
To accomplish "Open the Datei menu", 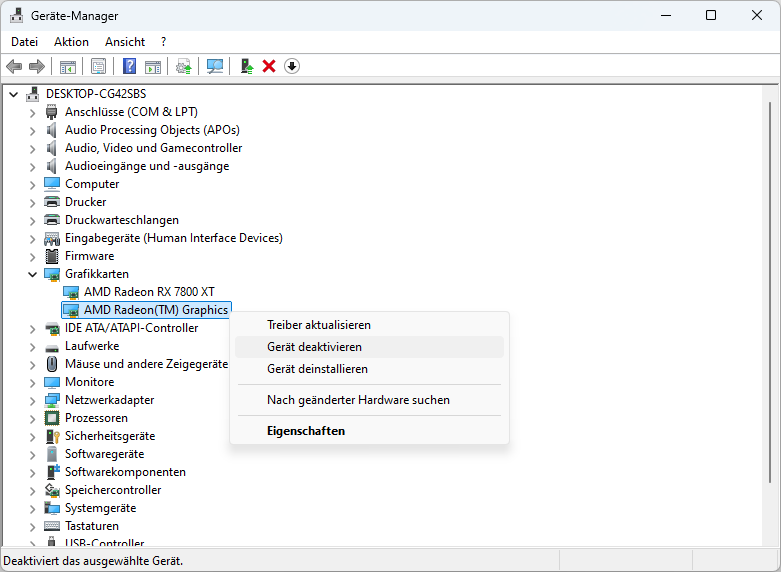I will (24, 42).
